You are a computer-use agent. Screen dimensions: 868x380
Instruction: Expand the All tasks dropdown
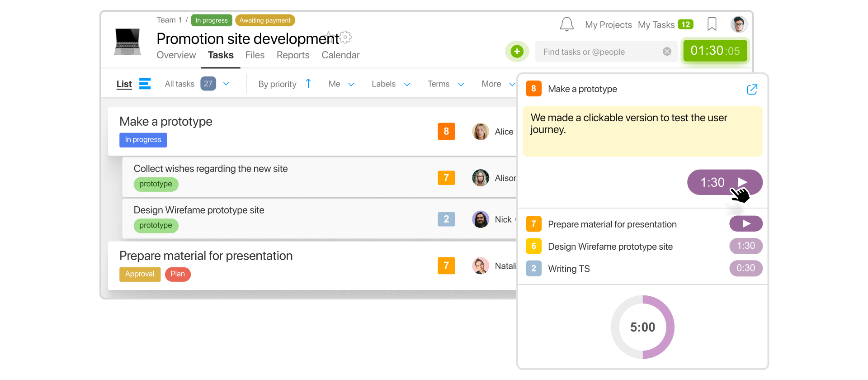pyautogui.click(x=226, y=84)
